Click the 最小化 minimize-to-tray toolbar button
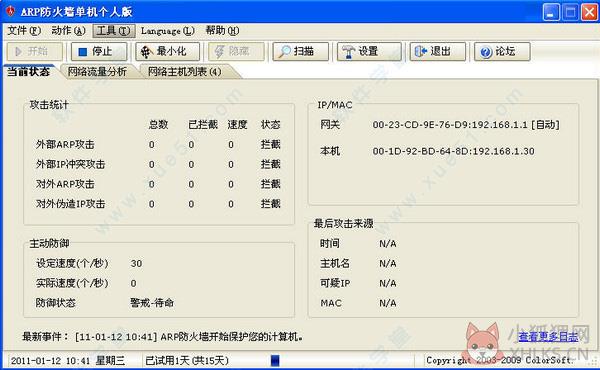This screenshot has height=370, width=600. (168, 51)
